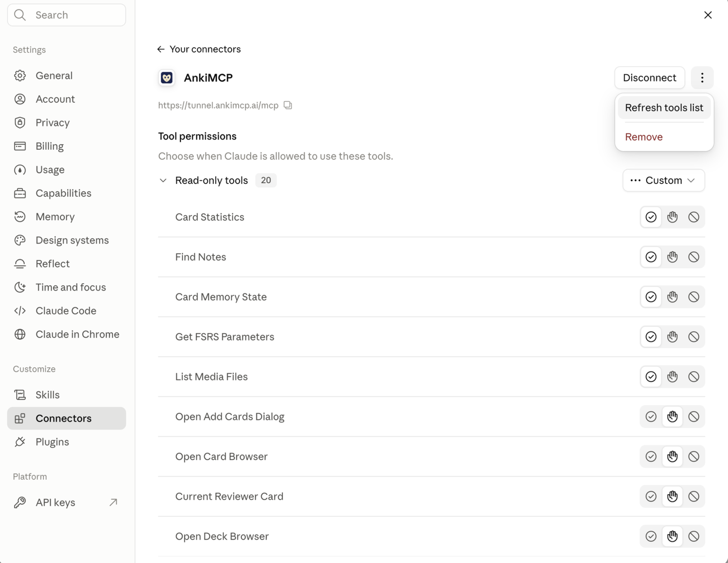Screen dimensions: 728x563
Task: Open Account settings
Action: coord(66,99)
